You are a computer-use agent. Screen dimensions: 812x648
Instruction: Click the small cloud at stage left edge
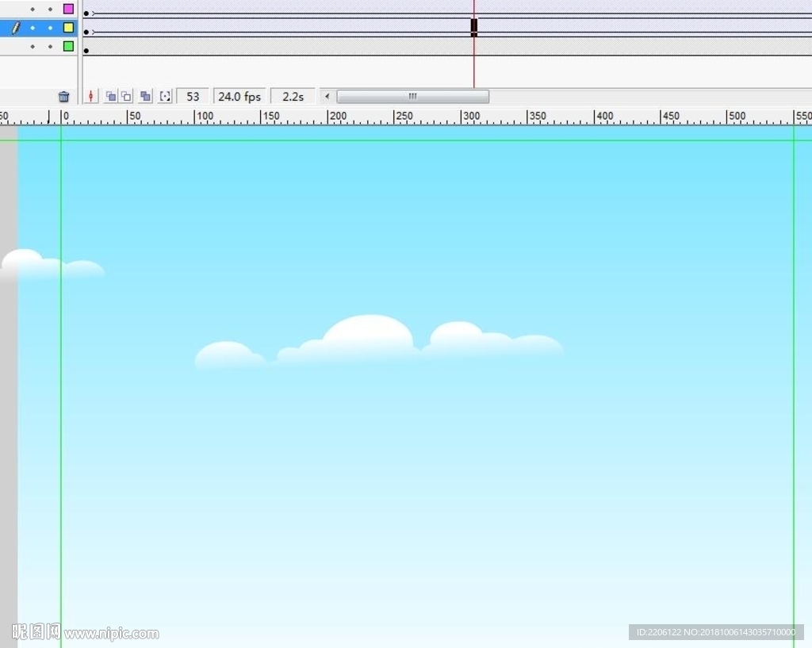pos(52,265)
